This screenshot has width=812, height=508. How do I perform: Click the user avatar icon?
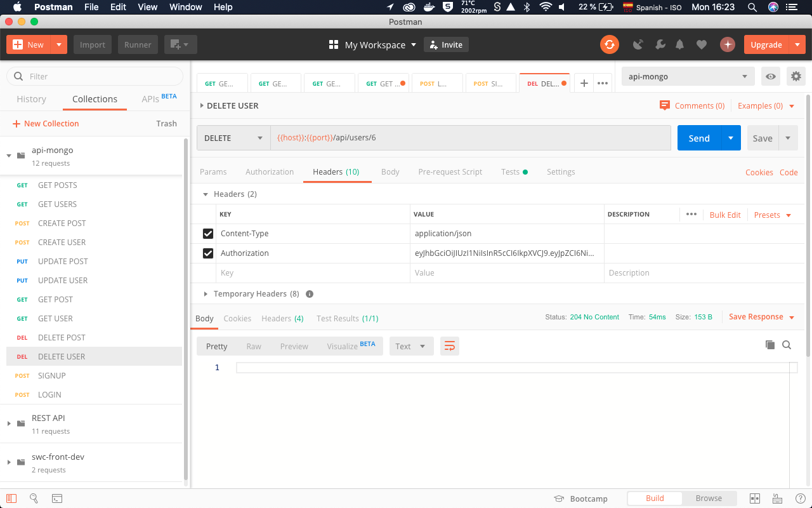click(727, 44)
